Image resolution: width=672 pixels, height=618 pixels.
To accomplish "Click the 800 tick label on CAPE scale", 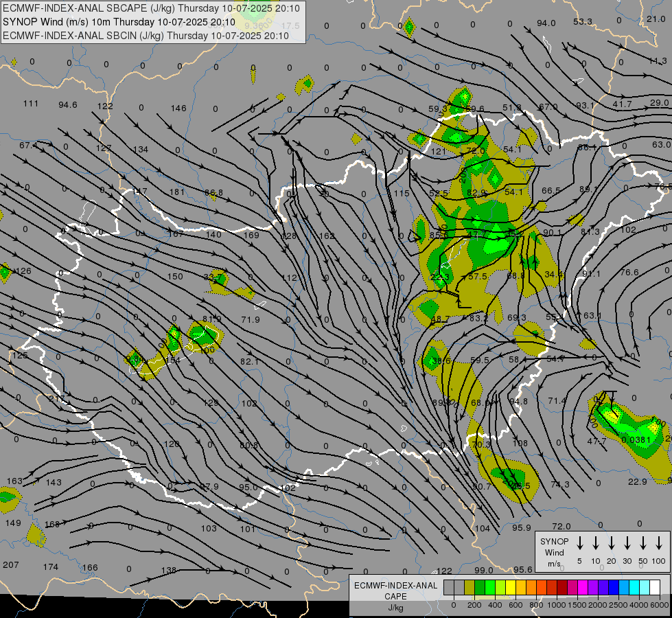I will click(536, 605).
